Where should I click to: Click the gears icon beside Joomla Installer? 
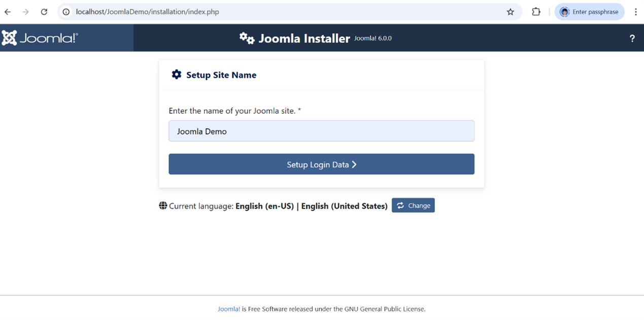pos(247,38)
